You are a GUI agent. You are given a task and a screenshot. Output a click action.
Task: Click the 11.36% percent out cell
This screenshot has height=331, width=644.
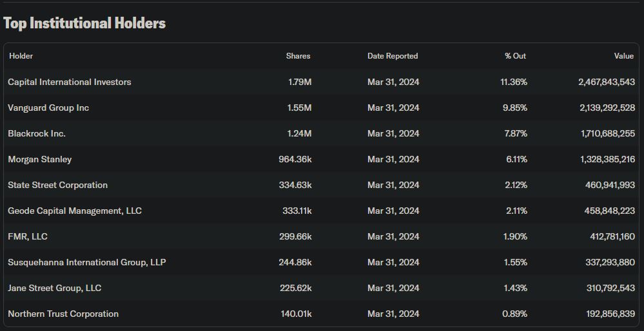(514, 82)
